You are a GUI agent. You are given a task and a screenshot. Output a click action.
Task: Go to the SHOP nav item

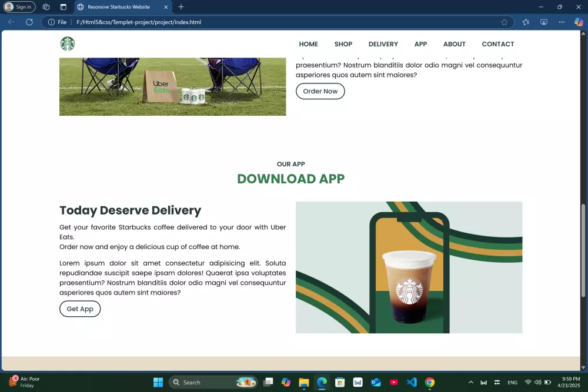tap(343, 44)
